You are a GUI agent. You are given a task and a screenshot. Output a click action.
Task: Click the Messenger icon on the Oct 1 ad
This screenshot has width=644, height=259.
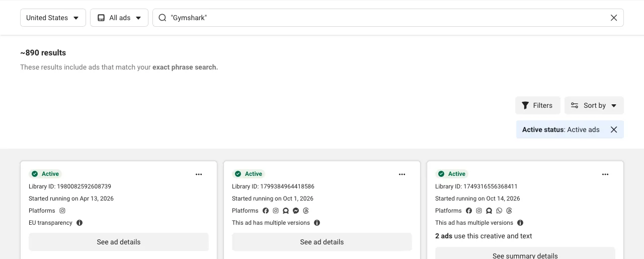click(x=296, y=211)
